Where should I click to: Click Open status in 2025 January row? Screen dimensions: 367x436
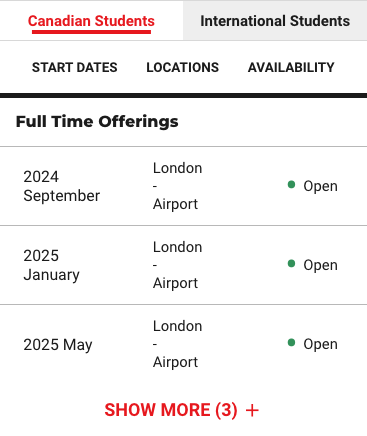pyautogui.click(x=320, y=265)
